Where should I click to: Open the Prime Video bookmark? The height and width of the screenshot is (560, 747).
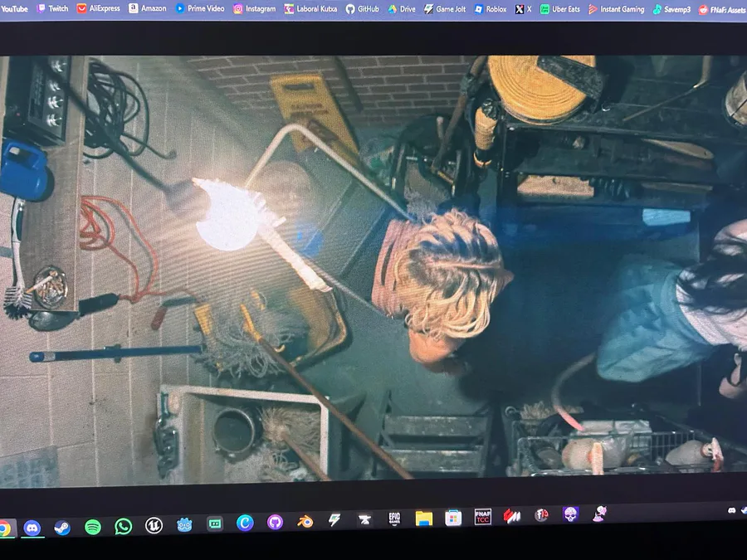point(199,8)
